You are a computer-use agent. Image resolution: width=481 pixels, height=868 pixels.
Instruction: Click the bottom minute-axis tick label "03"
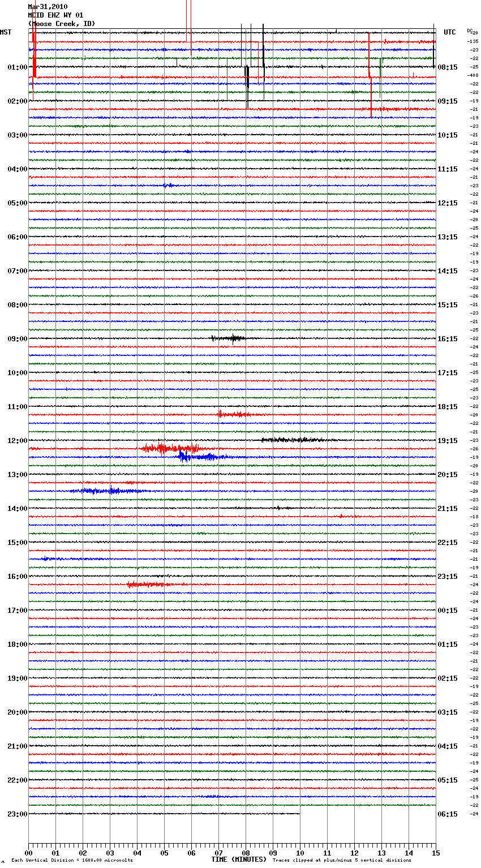(110, 853)
